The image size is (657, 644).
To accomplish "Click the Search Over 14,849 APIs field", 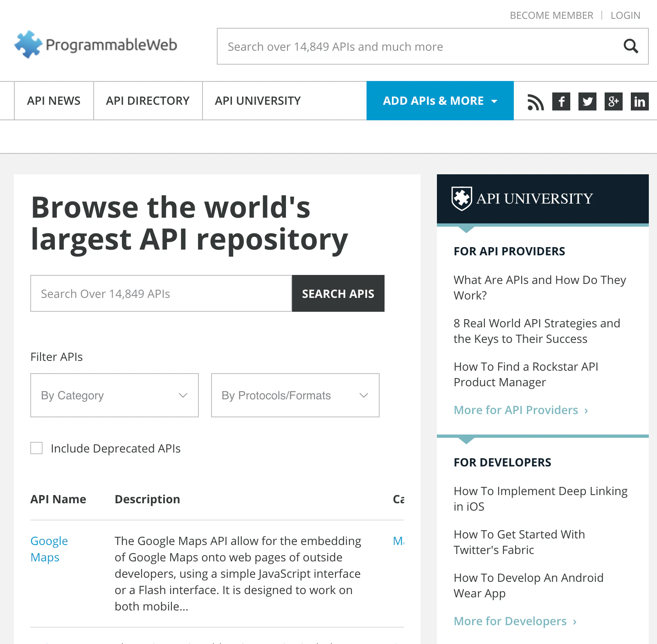I will pos(160,293).
